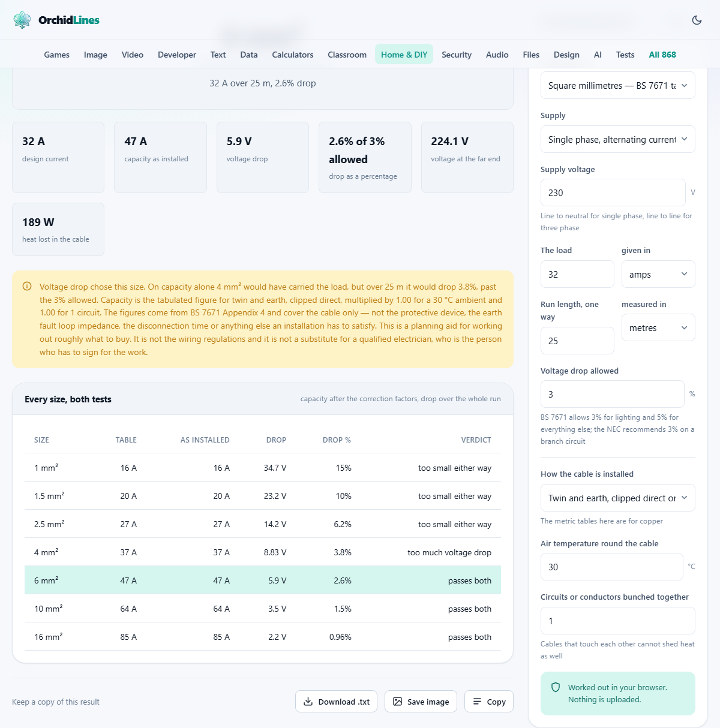Open the run length metres dropdown
Image resolution: width=720 pixels, height=728 pixels.
coord(658,327)
